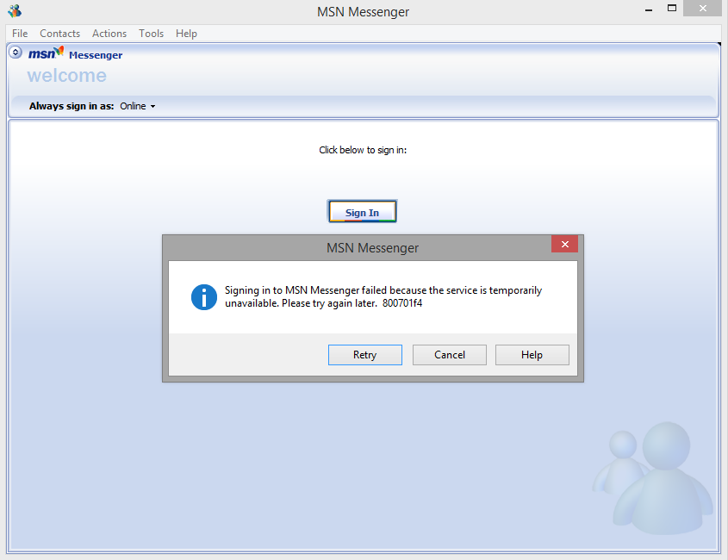Click the collapse chevron beside the msn logo

pyautogui.click(x=16, y=52)
